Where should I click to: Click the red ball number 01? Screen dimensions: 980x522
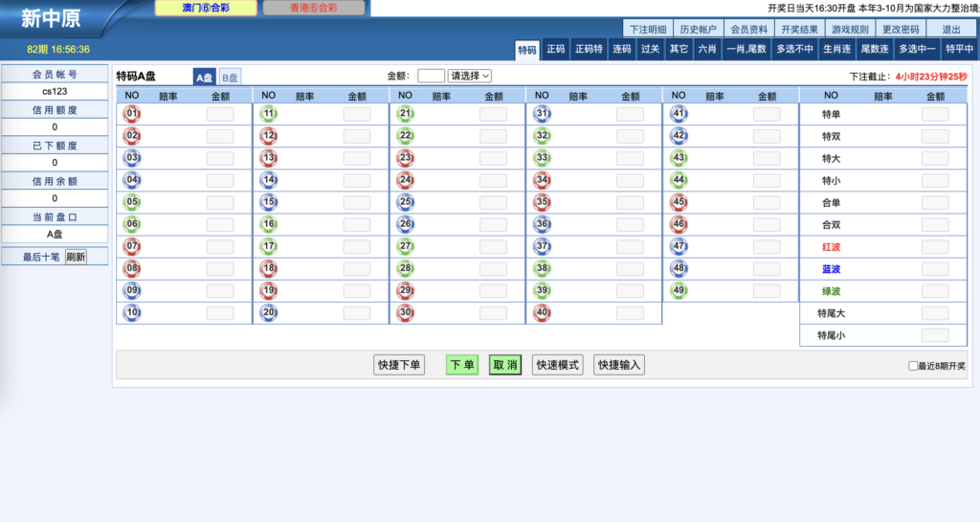[132, 114]
